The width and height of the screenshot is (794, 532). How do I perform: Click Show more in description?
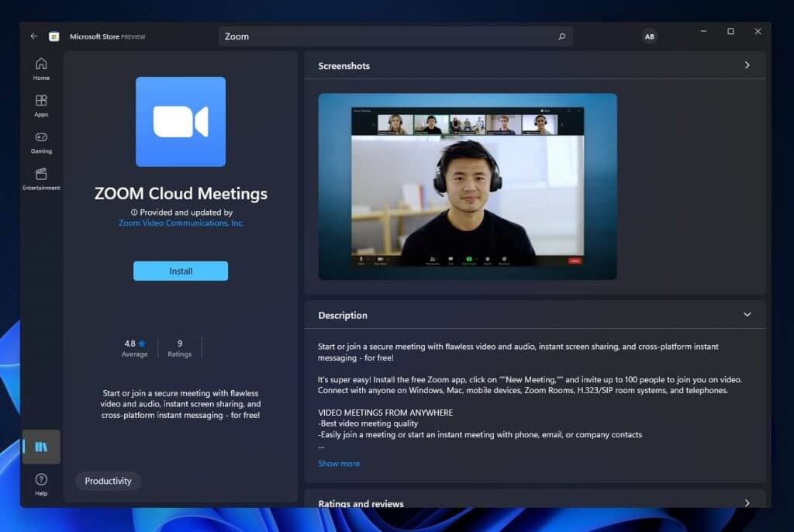tap(339, 464)
